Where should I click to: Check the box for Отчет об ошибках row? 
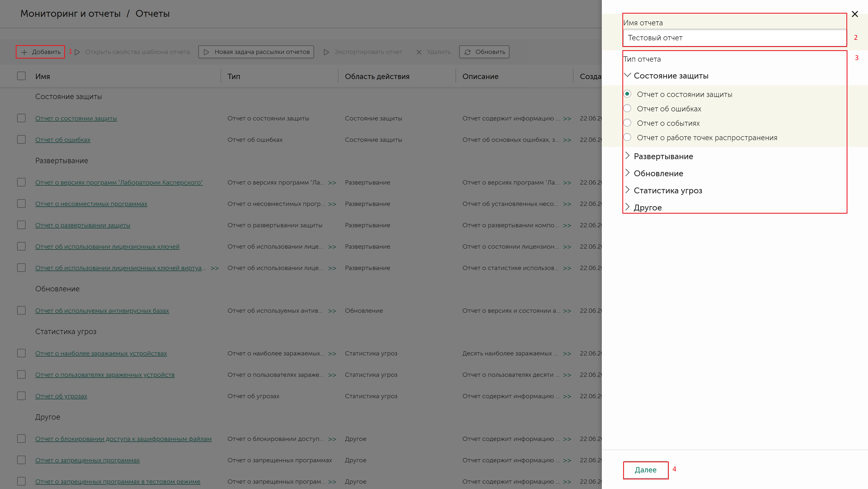pos(21,140)
